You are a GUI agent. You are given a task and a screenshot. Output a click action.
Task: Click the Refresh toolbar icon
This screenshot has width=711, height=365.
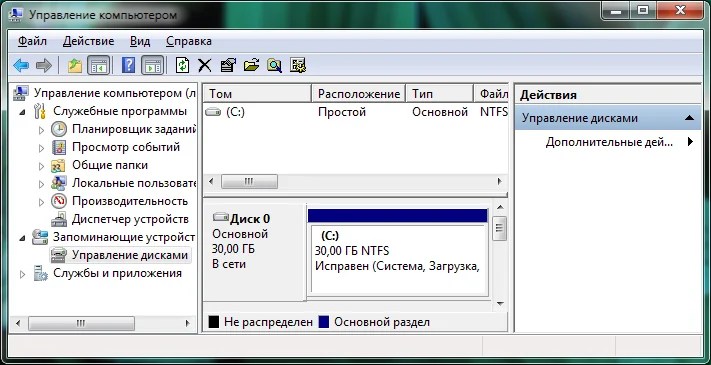[183, 65]
